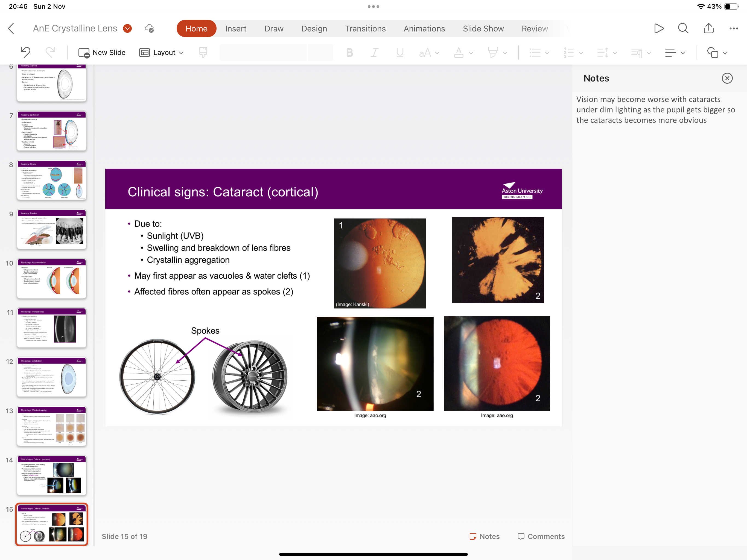This screenshot has width=747, height=560.
Task: Open the Layout dropdown
Action: tap(161, 52)
